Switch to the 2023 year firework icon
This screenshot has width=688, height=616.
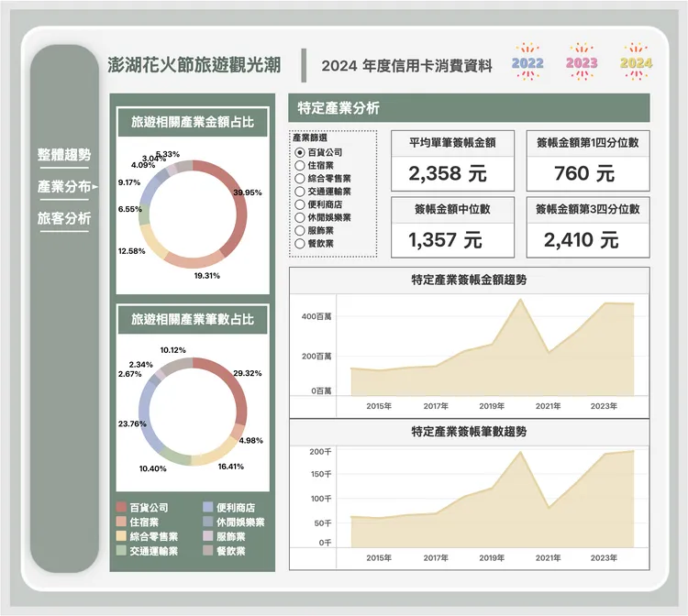582,61
